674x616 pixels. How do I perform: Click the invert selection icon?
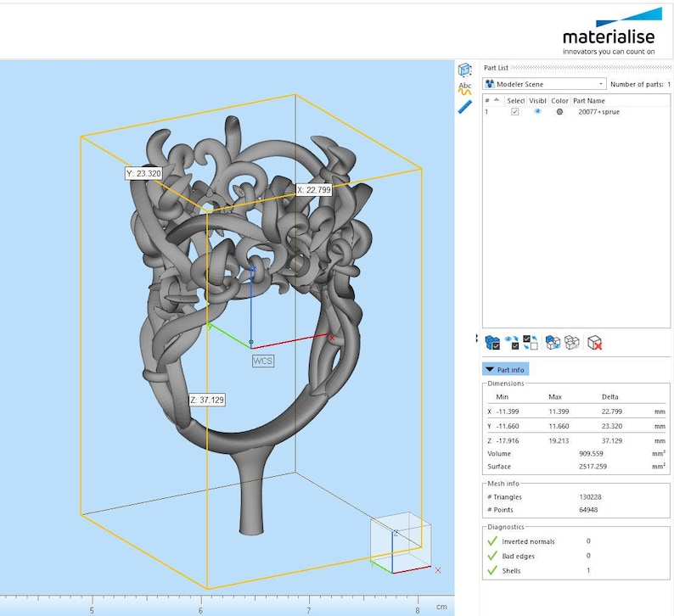click(x=531, y=343)
